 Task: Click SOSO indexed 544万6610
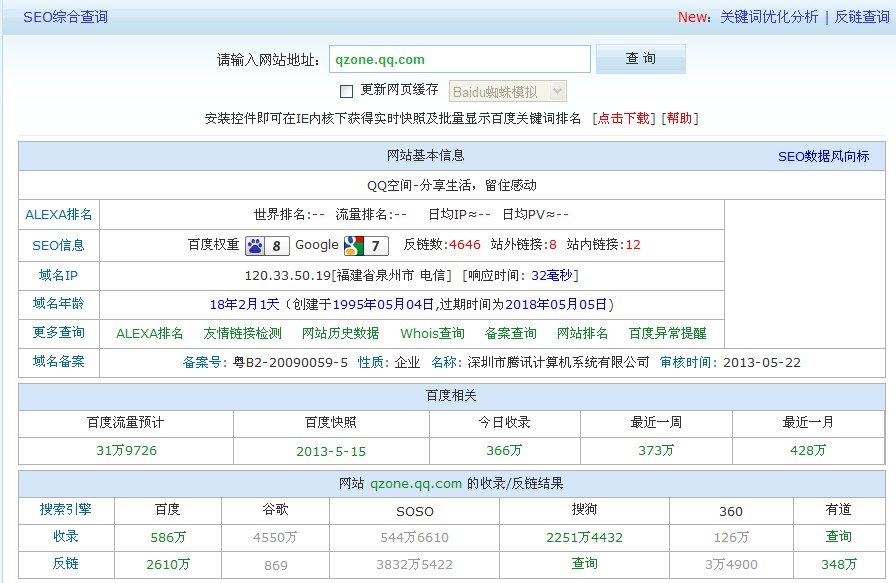point(414,537)
